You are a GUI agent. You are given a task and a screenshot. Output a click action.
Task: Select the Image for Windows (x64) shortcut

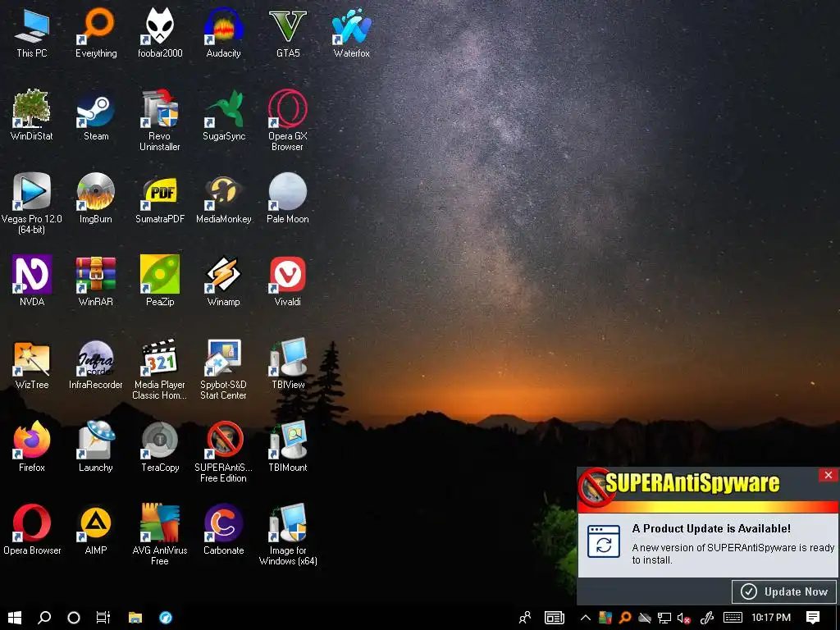click(288, 535)
